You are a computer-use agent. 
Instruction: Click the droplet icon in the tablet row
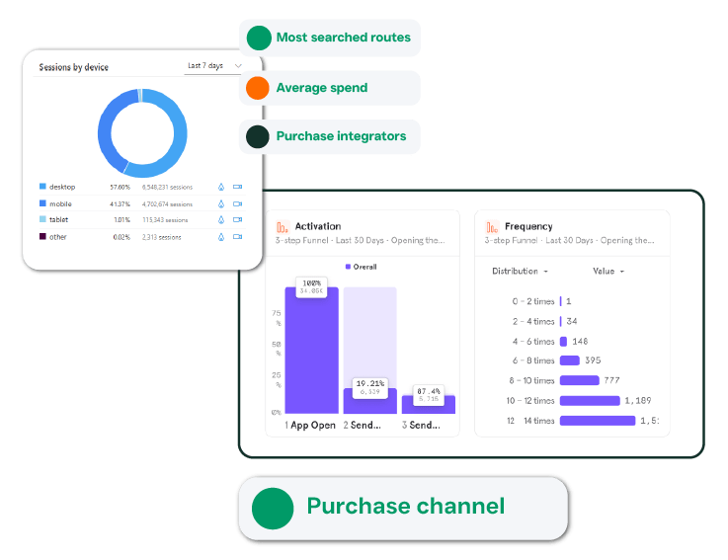[220, 220]
